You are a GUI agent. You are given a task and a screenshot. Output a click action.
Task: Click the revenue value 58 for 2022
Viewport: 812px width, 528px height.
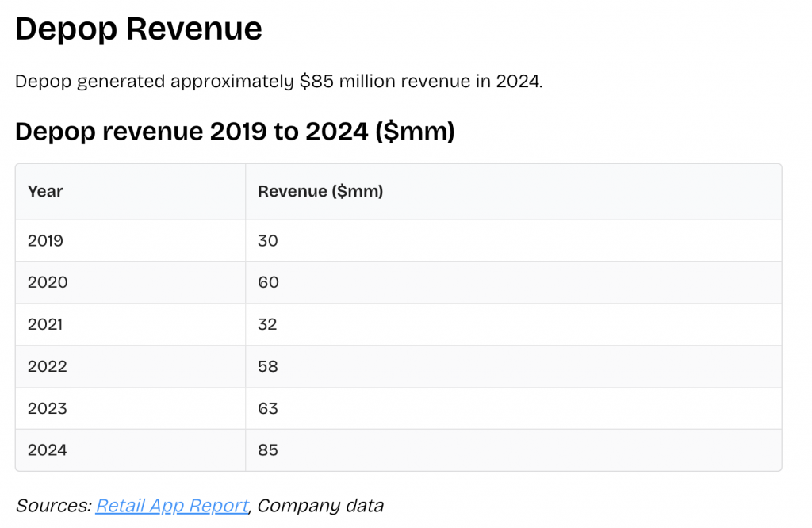pos(267,366)
